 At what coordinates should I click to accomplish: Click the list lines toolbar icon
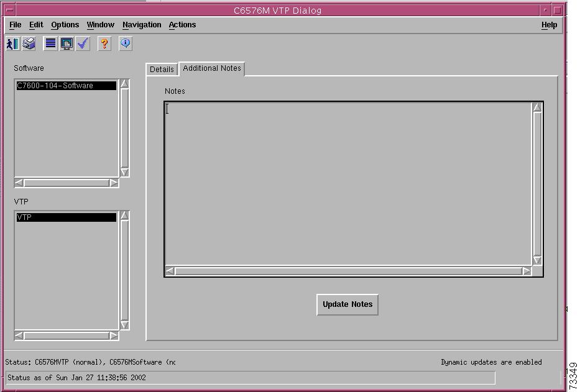pos(50,43)
